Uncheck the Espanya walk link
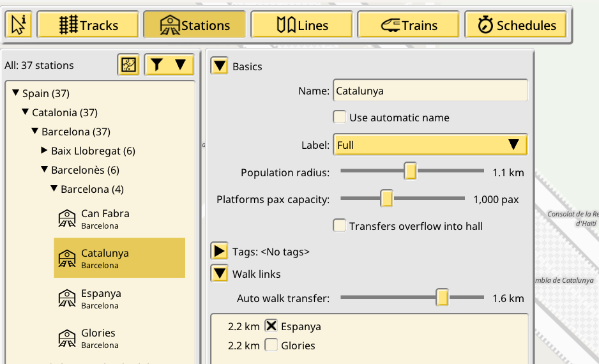This screenshot has height=364, width=599. coord(271,326)
